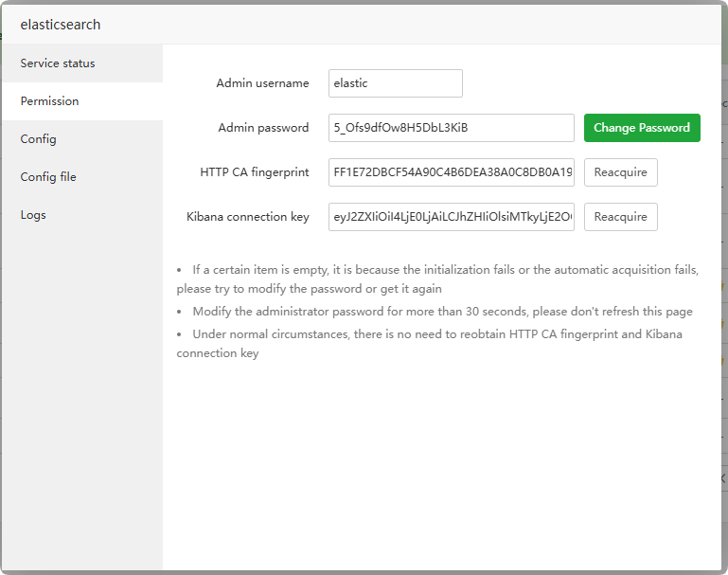The width and height of the screenshot is (728, 575).
Task: Click the Kibana connection key label
Action: click(248, 217)
